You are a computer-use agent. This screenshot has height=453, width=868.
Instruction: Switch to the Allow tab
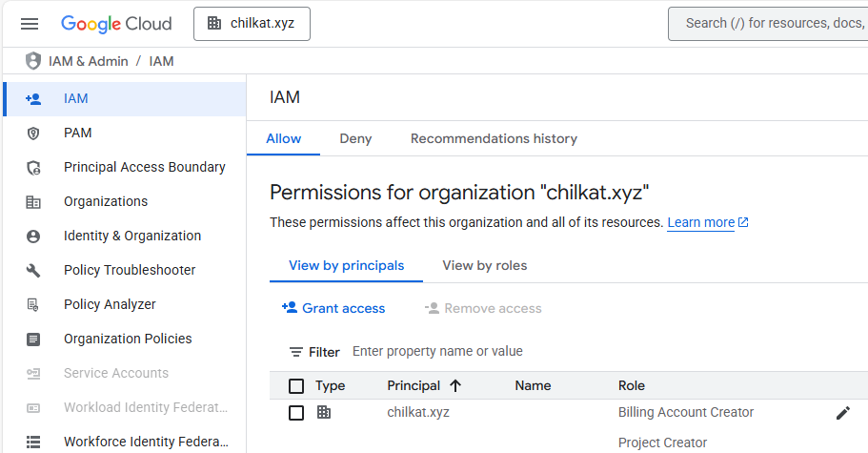pyautogui.click(x=283, y=138)
